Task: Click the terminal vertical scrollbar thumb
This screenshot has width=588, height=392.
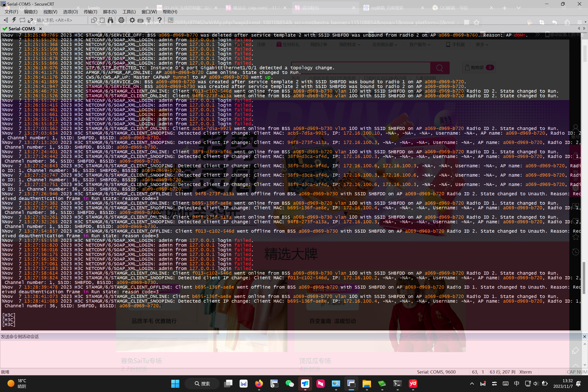Action: (x=584, y=277)
